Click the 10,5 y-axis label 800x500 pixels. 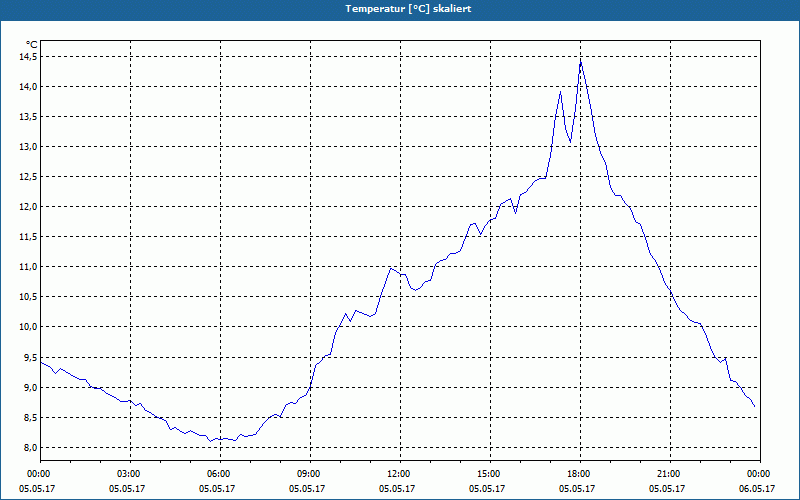28,297
